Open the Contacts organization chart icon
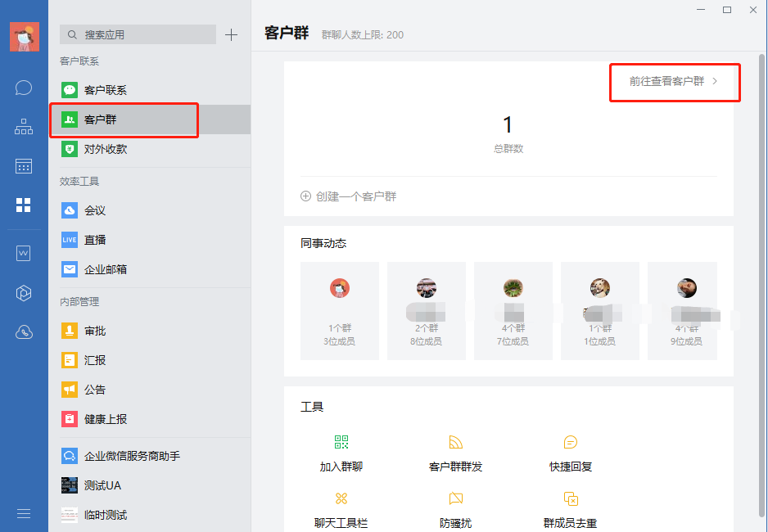This screenshot has height=532, width=768. [x=24, y=127]
